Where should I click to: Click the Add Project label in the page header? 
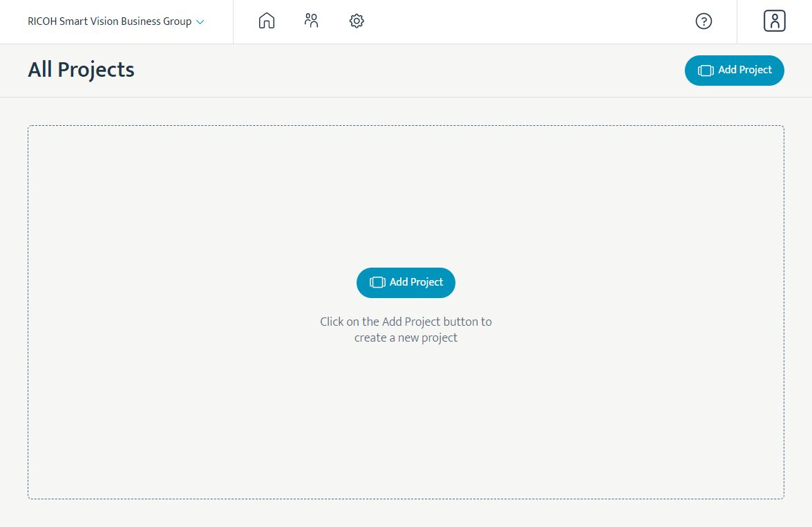coord(745,70)
